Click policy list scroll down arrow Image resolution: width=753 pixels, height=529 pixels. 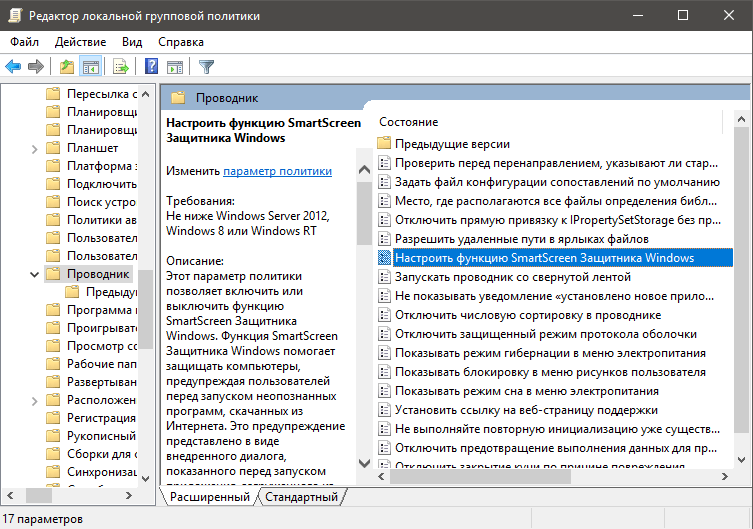pos(741,460)
